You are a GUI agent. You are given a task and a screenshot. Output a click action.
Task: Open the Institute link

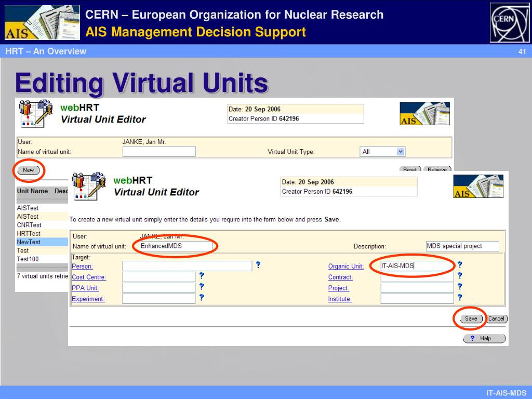point(340,299)
